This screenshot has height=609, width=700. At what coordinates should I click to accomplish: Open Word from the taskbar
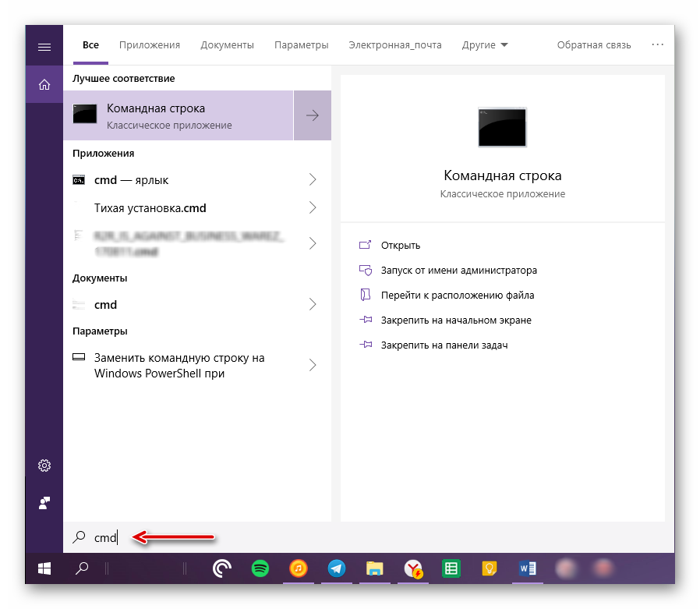[x=527, y=568]
